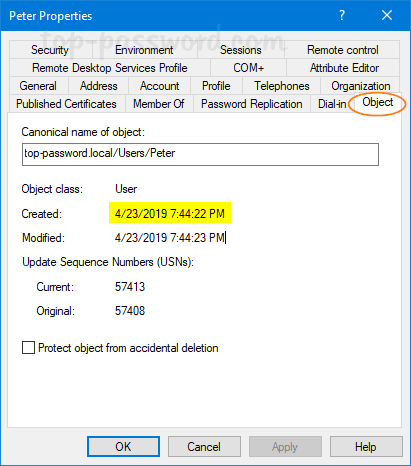Screen dimensions: 411x466
Task: Click the Object tab
Action: pyautogui.click(x=378, y=102)
